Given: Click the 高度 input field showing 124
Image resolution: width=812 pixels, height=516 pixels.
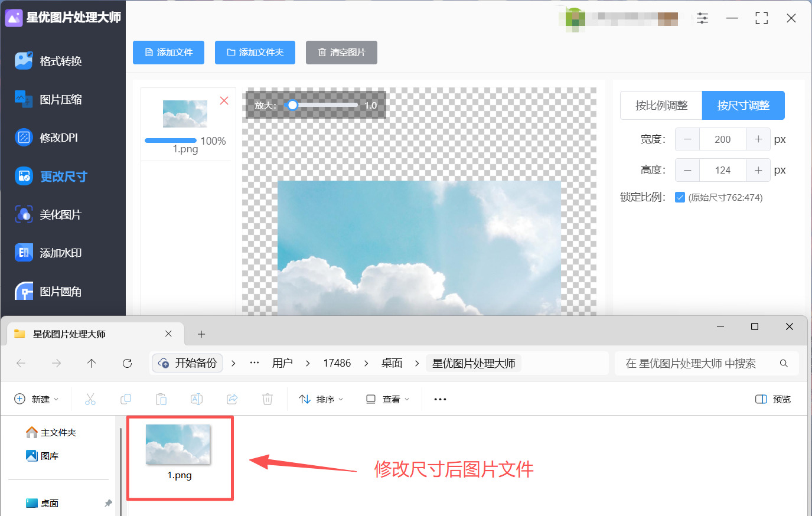Looking at the screenshot, I should click(723, 170).
